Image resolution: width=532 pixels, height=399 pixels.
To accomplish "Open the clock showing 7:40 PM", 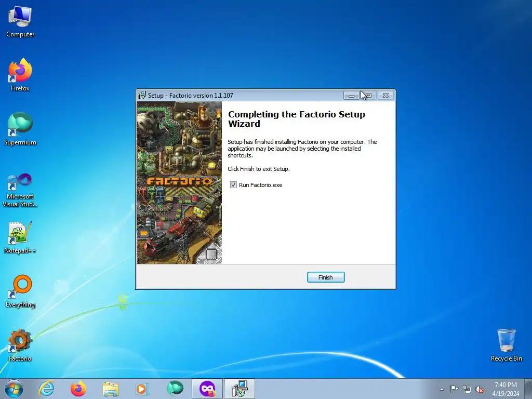I will click(x=506, y=389).
